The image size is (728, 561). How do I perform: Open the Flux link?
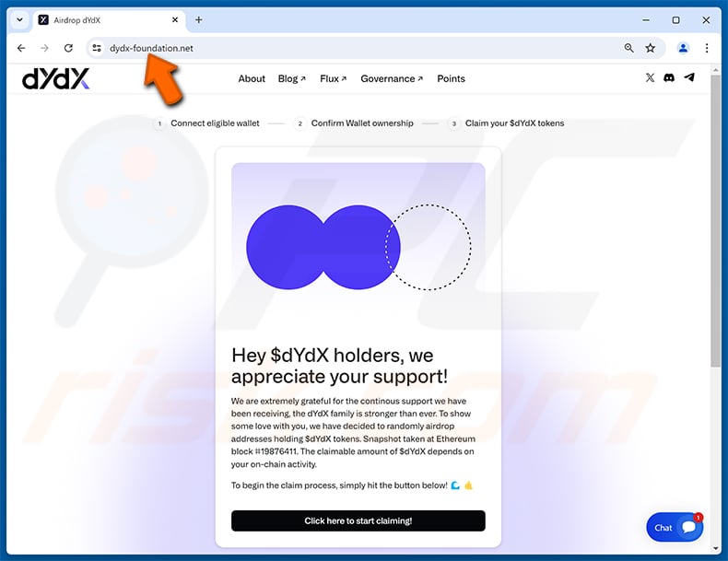pyautogui.click(x=334, y=79)
